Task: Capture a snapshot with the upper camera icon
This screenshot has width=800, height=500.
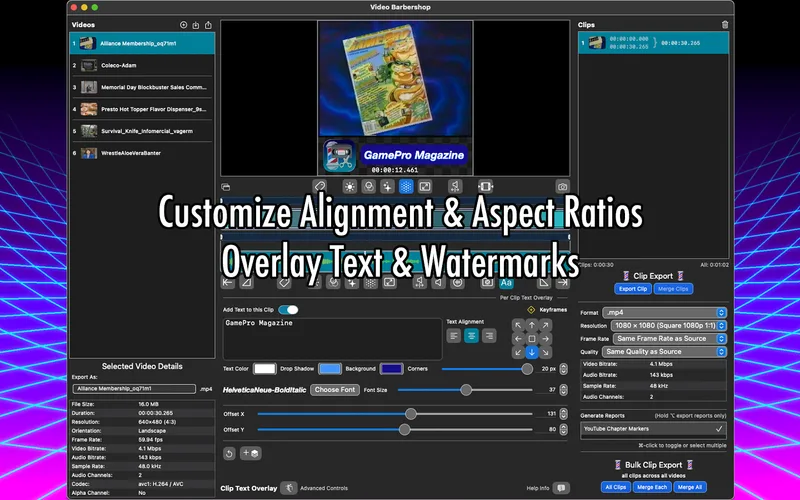Action: coord(562,187)
